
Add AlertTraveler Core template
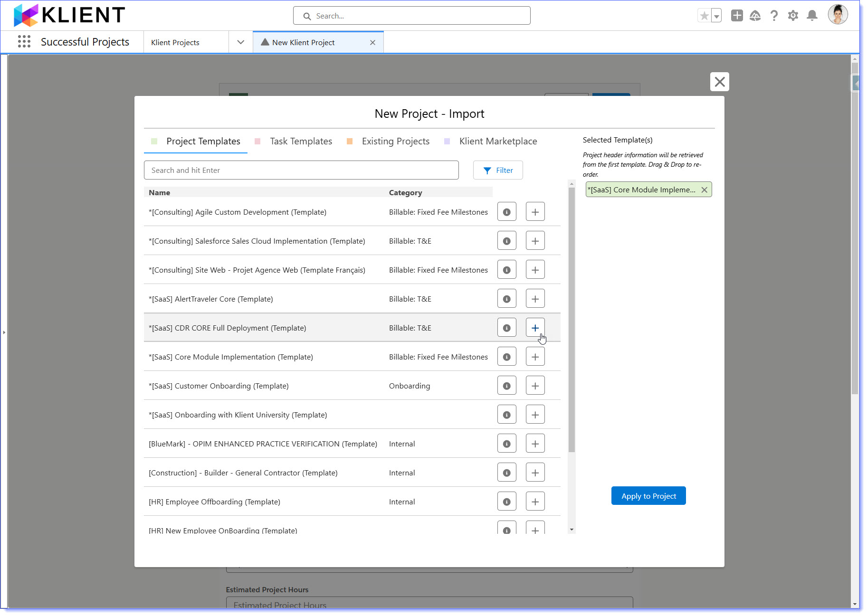point(535,299)
